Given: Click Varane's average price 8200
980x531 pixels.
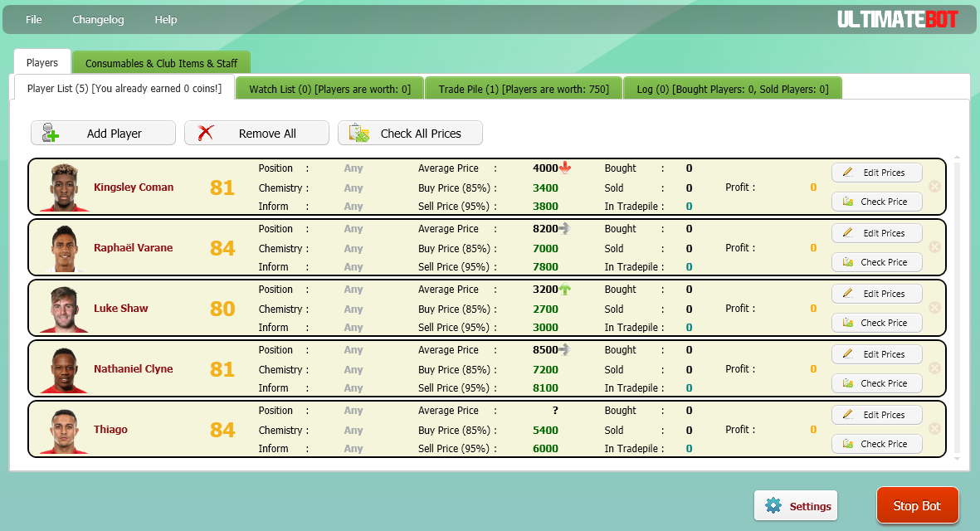Looking at the screenshot, I should [x=546, y=229].
